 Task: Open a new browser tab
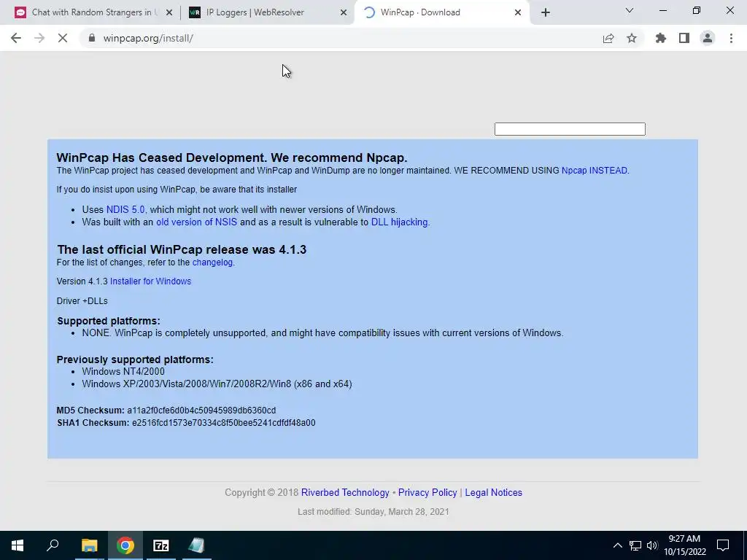(x=546, y=12)
